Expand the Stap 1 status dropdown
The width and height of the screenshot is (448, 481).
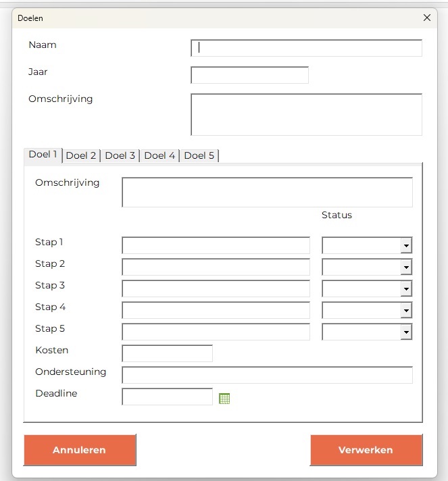pos(405,245)
